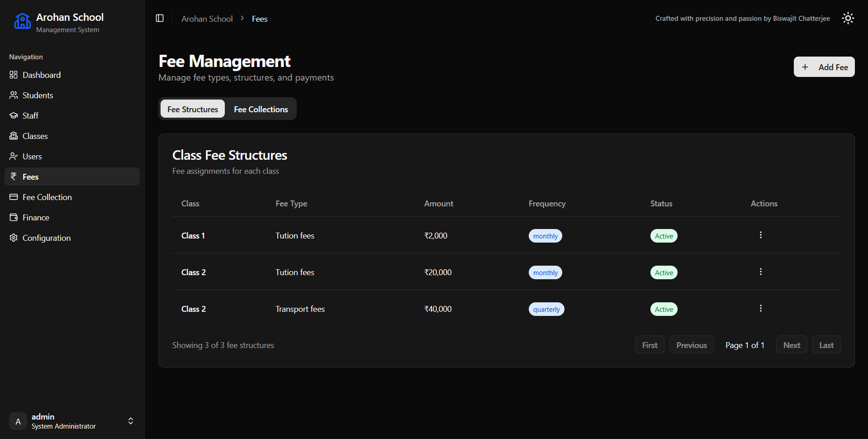Open Fee Collection via card icon
The image size is (868, 439).
point(14,197)
